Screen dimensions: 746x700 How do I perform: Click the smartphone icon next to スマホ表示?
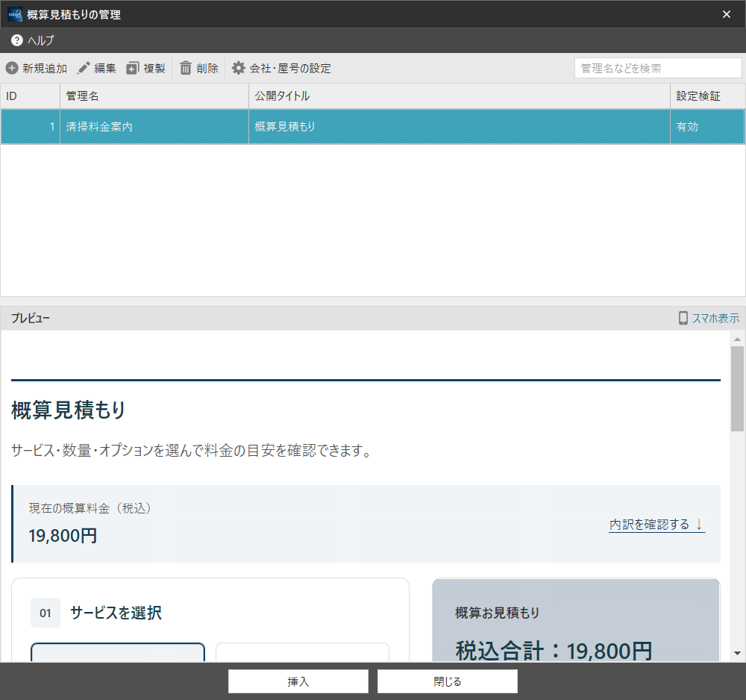(683, 318)
